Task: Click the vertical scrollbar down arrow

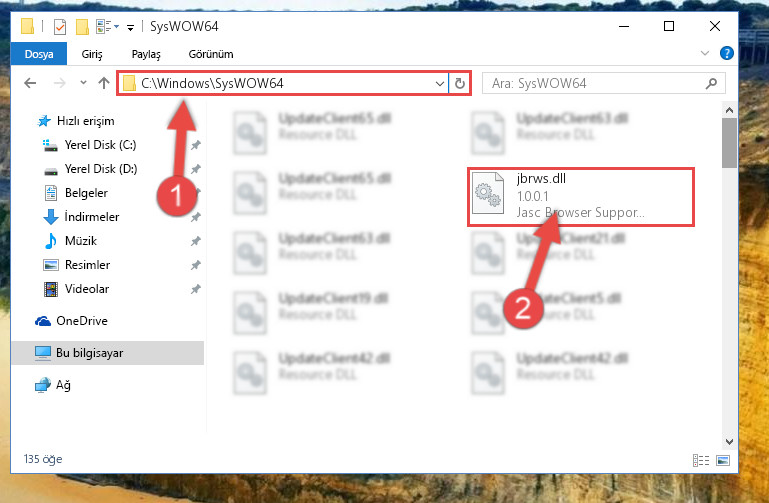Action: click(729, 442)
